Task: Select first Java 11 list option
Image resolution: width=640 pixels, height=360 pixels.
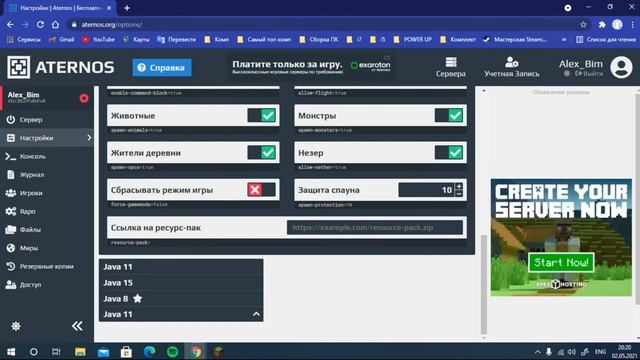Action: (x=181, y=267)
